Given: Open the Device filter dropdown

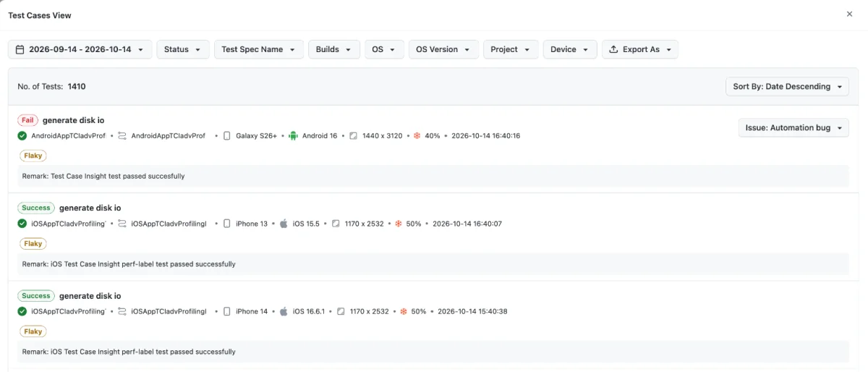Looking at the screenshot, I should [x=570, y=49].
